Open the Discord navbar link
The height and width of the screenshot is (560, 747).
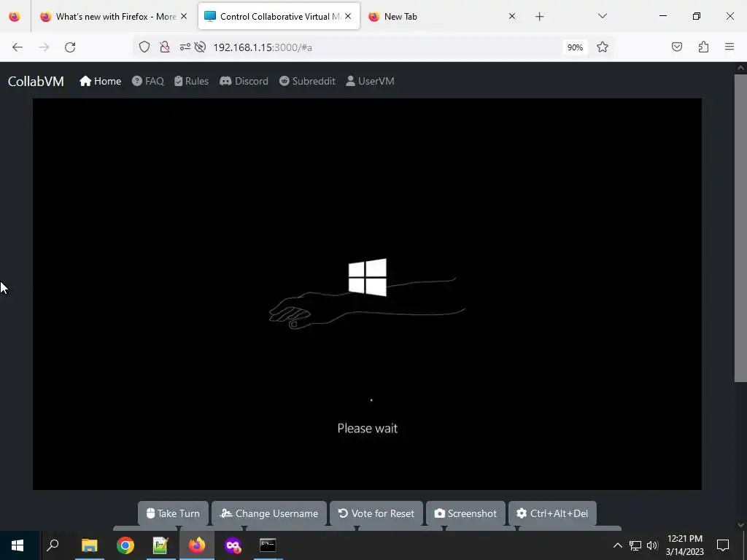pyautogui.click(x=244, y=81)
